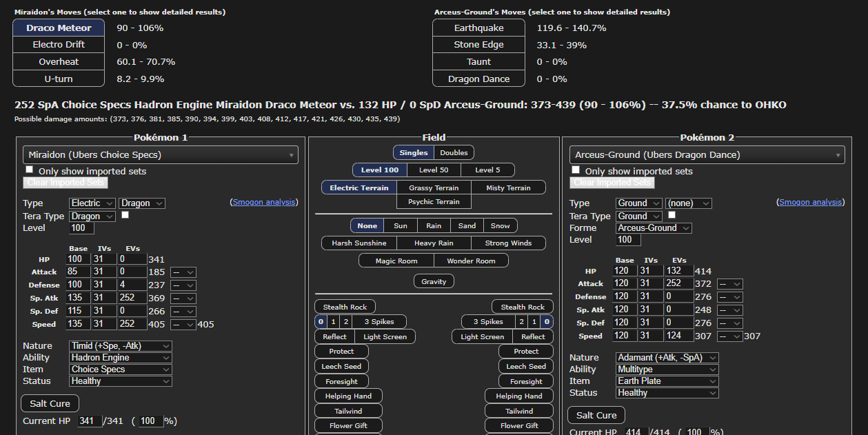The width and height of the screenshot is (868, 435).
Task: Click Arceus-Ground's Salt Cure button
Action: (596, 415)
